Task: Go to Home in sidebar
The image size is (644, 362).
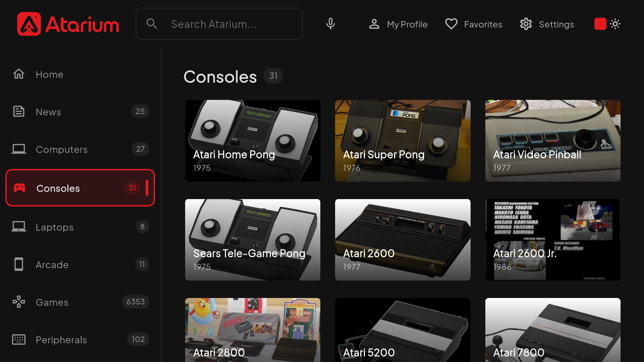Action: click(x=80, y=74)
